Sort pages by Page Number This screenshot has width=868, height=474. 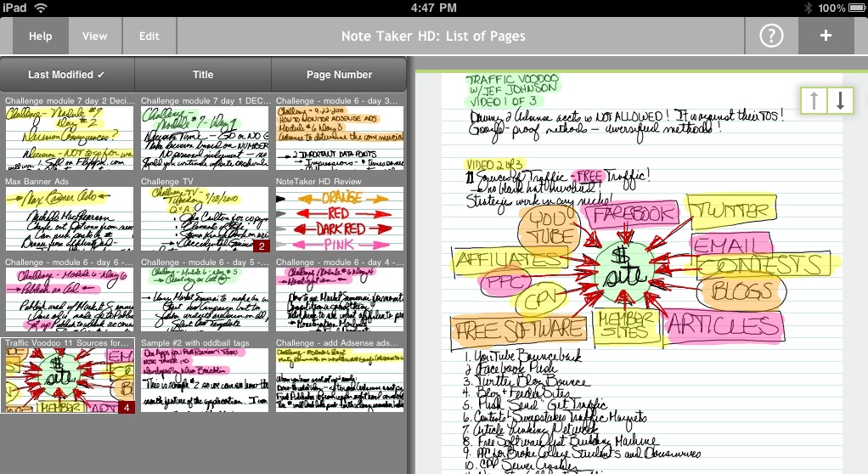coord(339,75)
